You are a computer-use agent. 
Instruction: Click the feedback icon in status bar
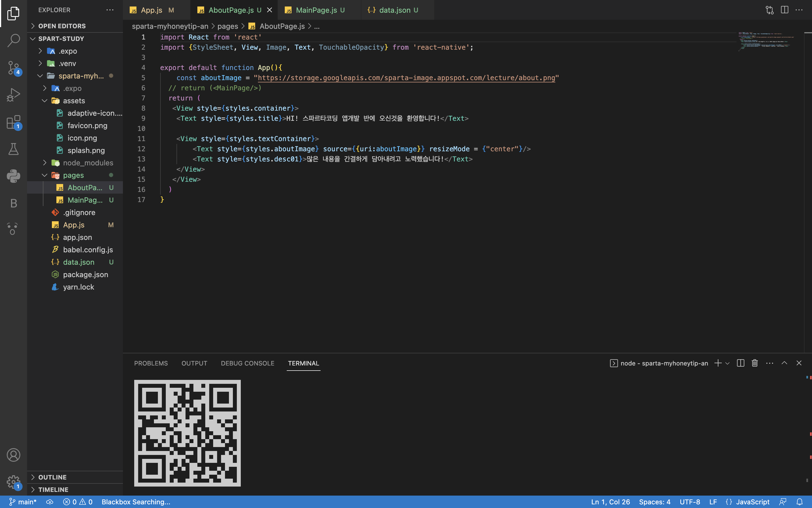[x=783, y=502]
